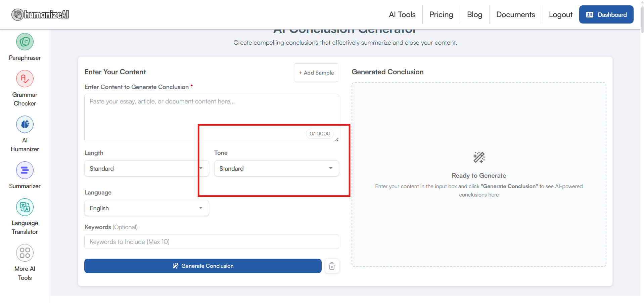Open the Paraphraser tool icon
644x303 pixels.
tap(25, 42)
